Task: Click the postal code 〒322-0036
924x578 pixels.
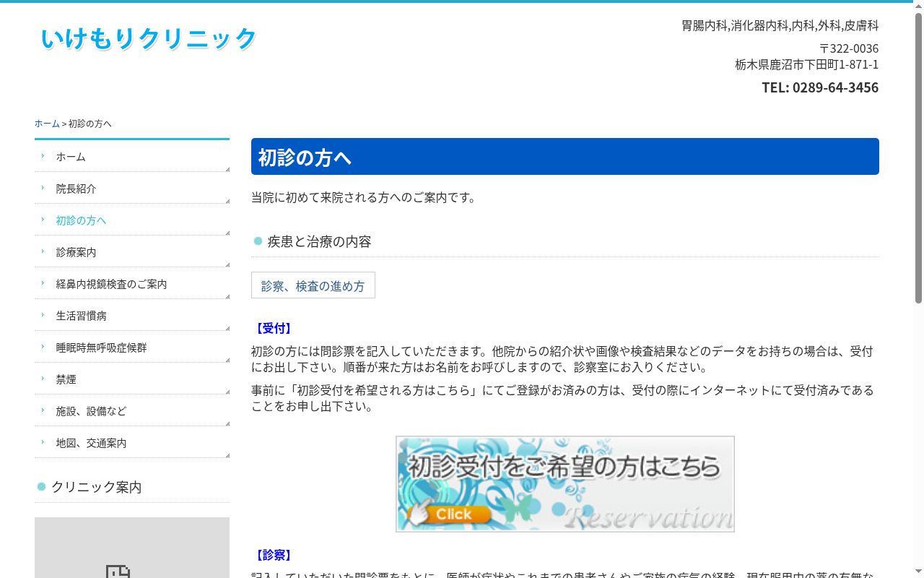Action: [x=849, y=48]
